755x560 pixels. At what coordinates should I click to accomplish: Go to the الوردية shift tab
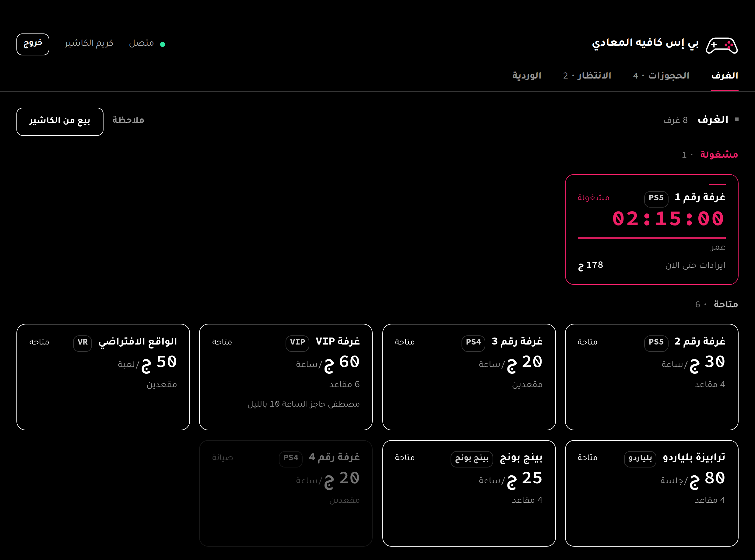pos(526,75)
